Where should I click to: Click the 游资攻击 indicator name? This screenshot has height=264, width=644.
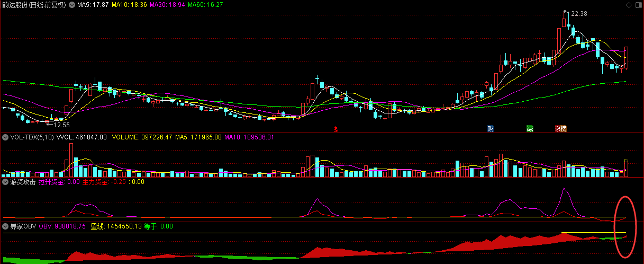click(23, 182)
